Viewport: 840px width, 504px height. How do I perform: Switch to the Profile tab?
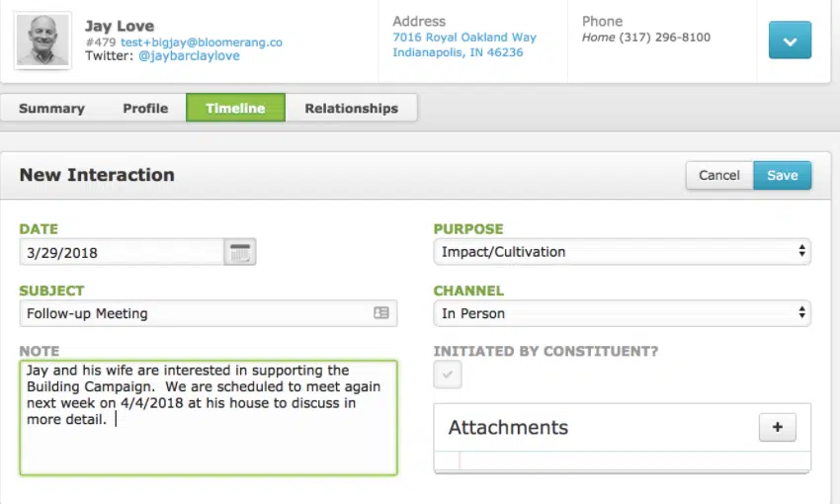145,109
